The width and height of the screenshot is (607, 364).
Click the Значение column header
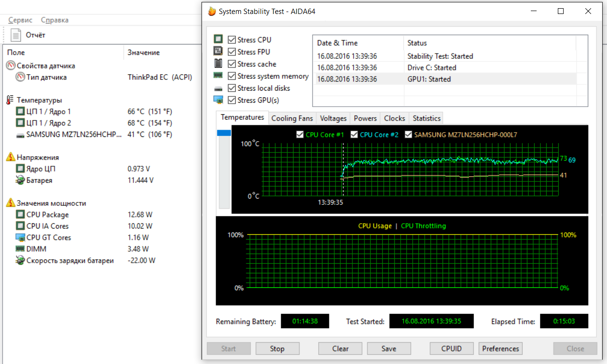[x=162, y=52]
